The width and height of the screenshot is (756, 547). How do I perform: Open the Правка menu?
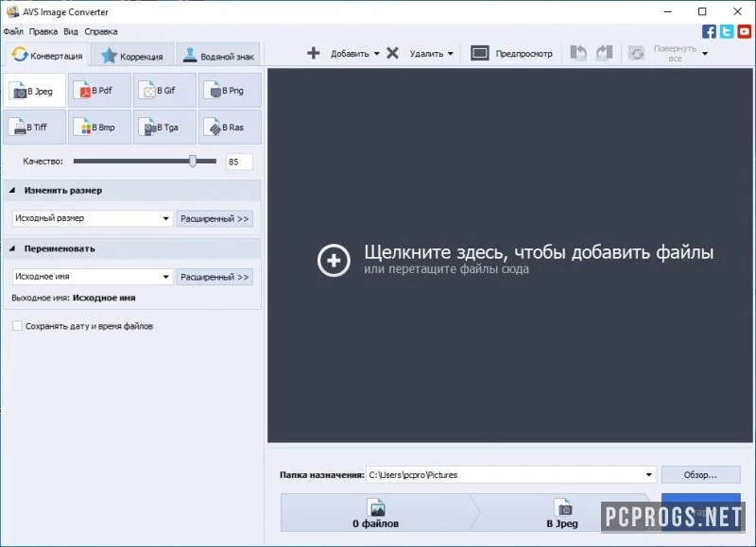click(43, 31)
